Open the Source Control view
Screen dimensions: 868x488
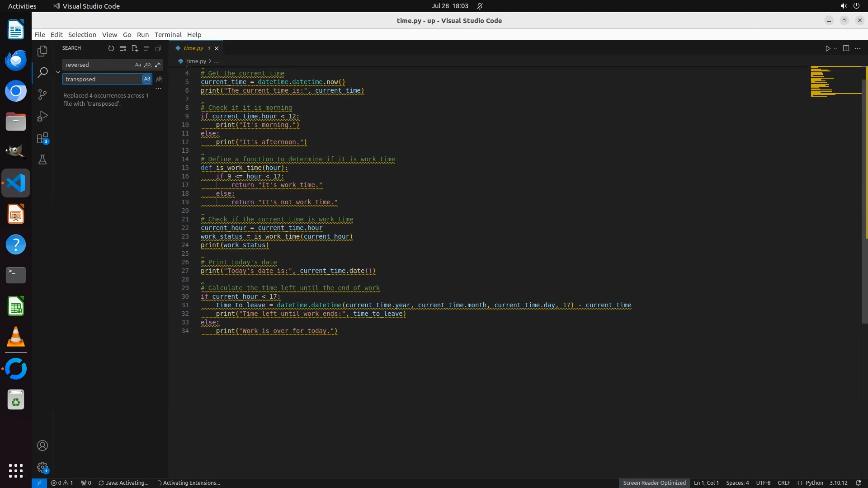(x=42, y=94)
